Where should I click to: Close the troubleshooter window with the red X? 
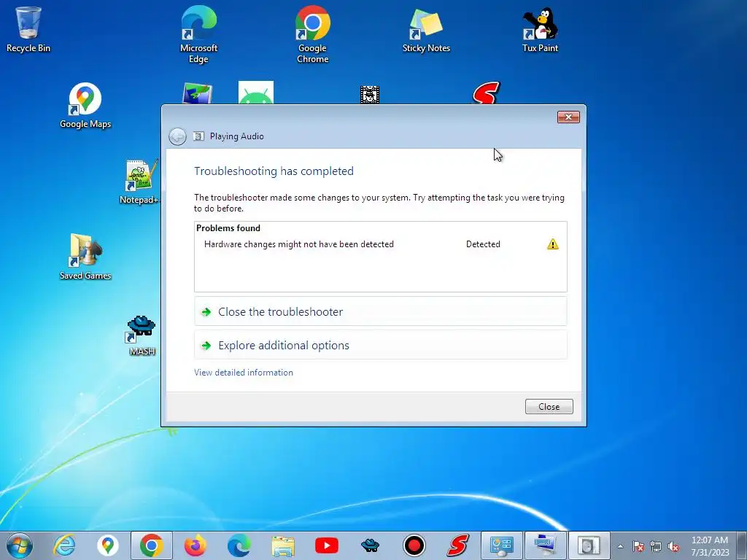point(568,117)
